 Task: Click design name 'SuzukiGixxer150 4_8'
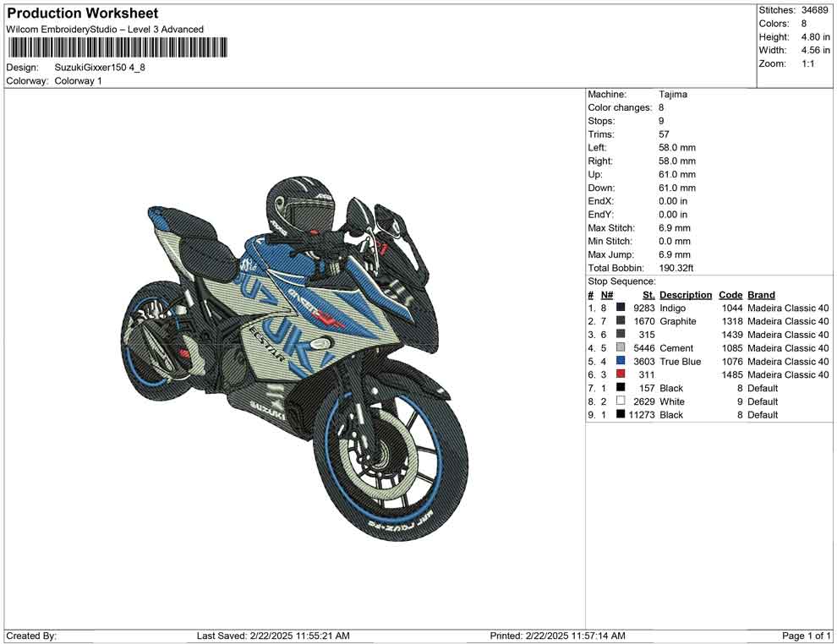pos(100,68)
